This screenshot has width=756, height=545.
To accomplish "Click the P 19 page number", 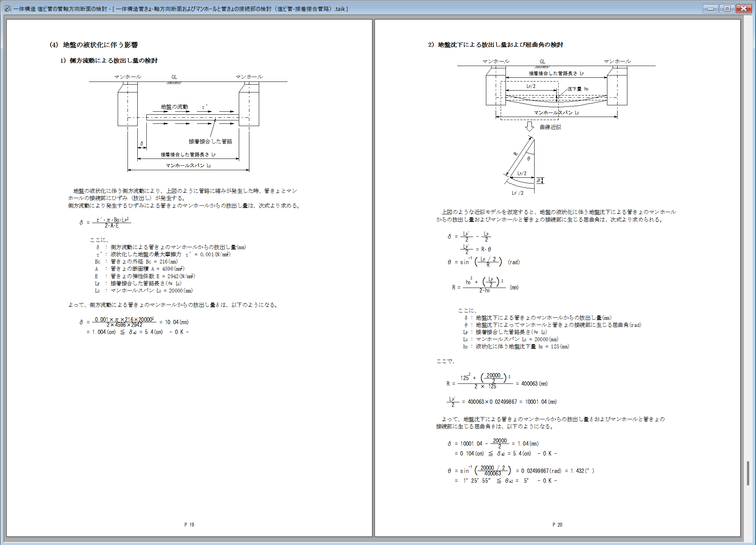I will pos(189,525).
